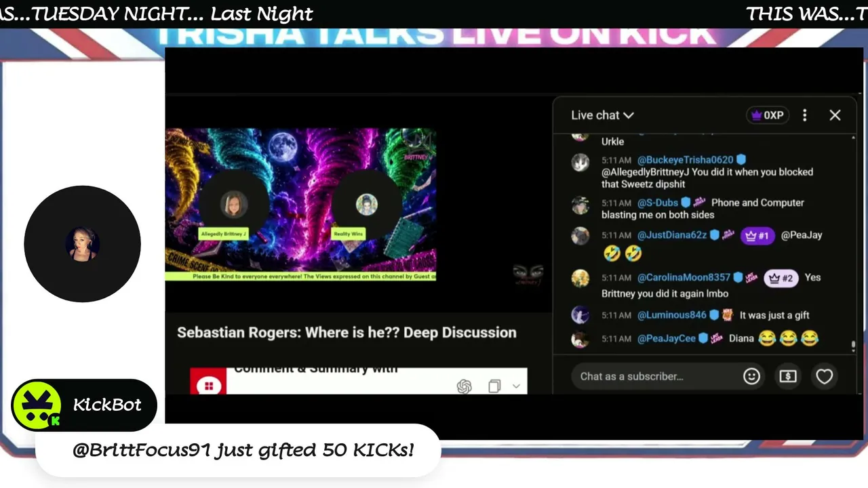Open the Live chat mode dropdown
This screenshot has height=488, width=868.
(602, 115)
